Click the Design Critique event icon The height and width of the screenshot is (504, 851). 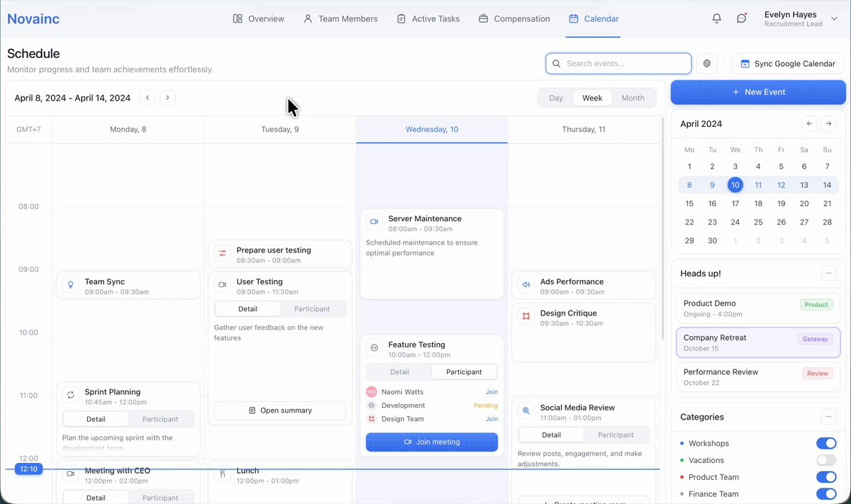526,316
